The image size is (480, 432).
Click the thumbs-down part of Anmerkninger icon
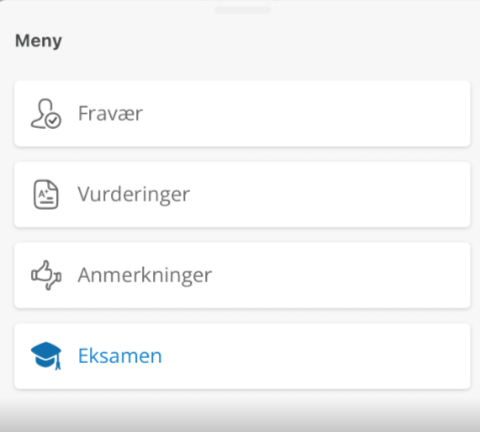coord(53,281)
